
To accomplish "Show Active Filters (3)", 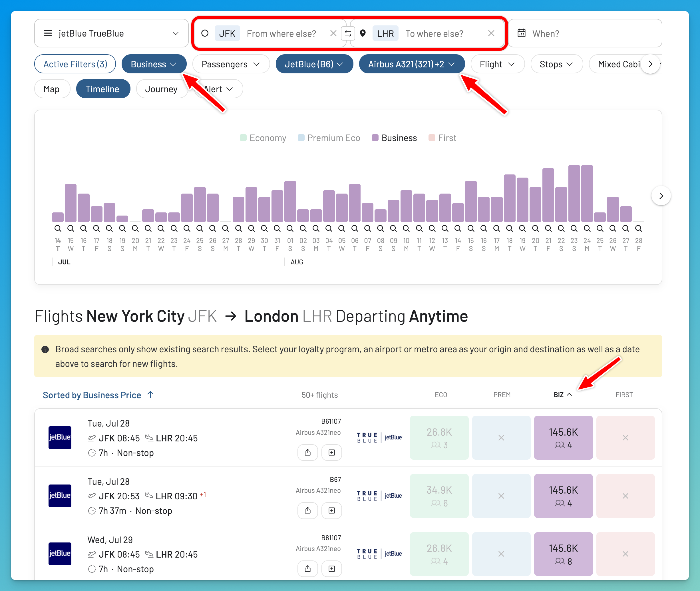I will (75, 64).
